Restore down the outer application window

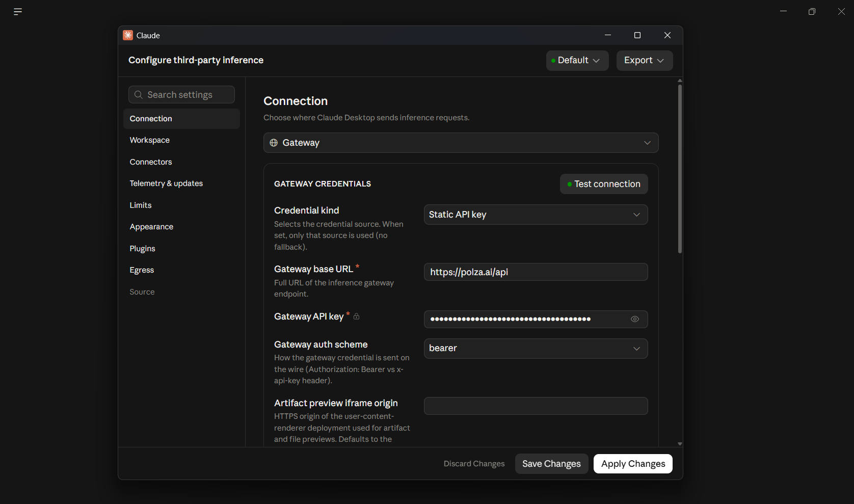(x=812, y=11)
